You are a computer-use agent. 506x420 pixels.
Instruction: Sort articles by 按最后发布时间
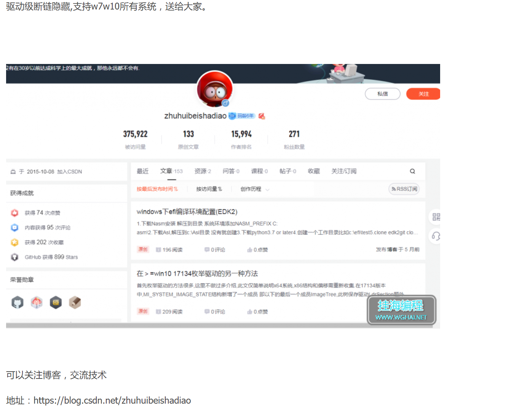pos(157,189)
